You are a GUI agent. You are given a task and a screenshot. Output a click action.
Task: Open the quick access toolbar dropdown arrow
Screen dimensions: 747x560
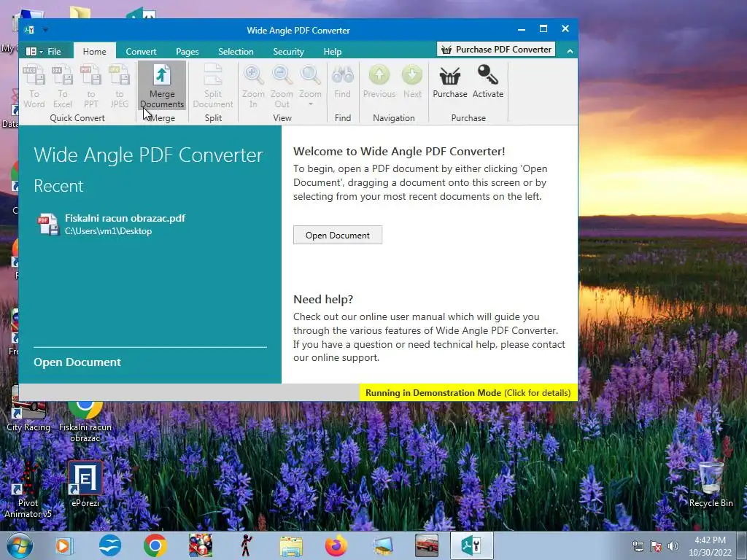point(45,29)
